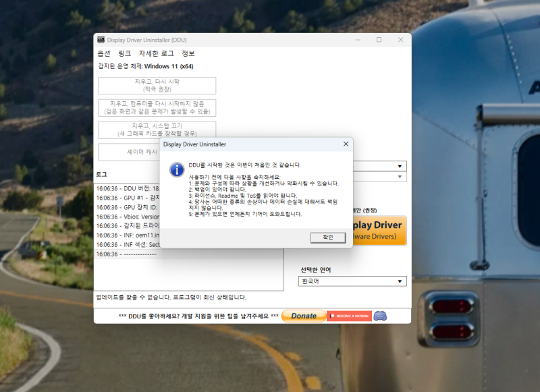Open the greyed-out device dropdown below
The image size is (540, 392).
(400, 177)
